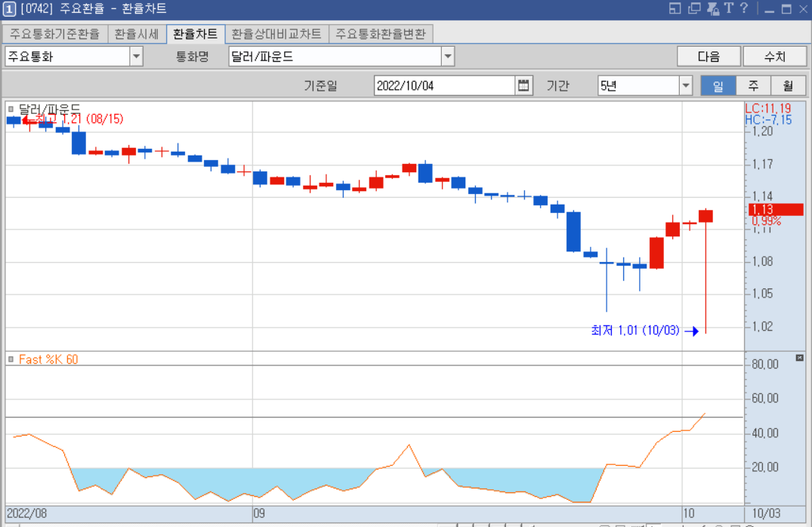Select the 환율차트 tab

195,34
